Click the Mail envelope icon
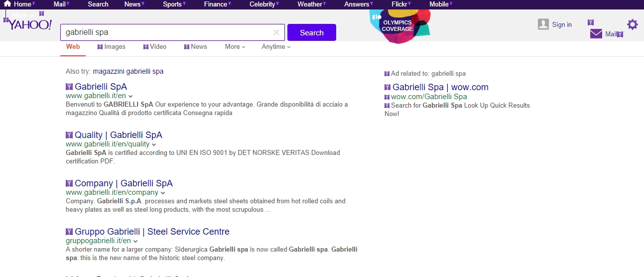Screen dimensions: 644x277 click(x=596, y=34)
